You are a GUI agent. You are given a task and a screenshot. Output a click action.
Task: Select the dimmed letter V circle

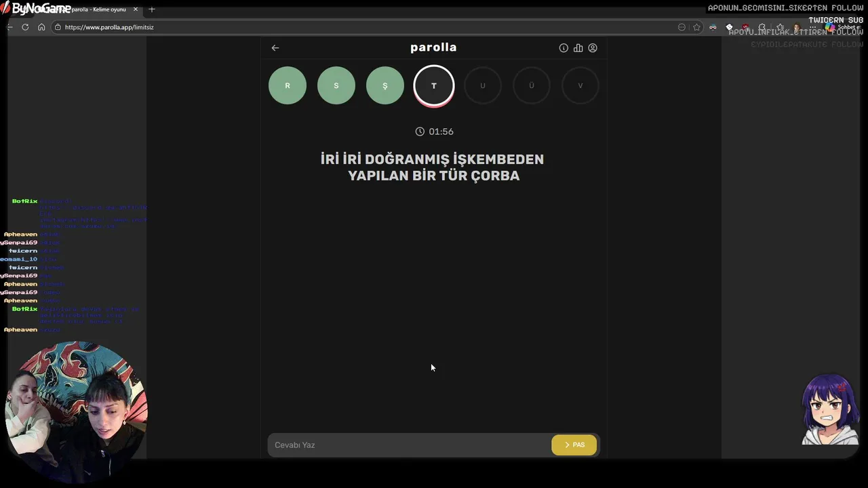pyautogui.click(x=580, y=85)
